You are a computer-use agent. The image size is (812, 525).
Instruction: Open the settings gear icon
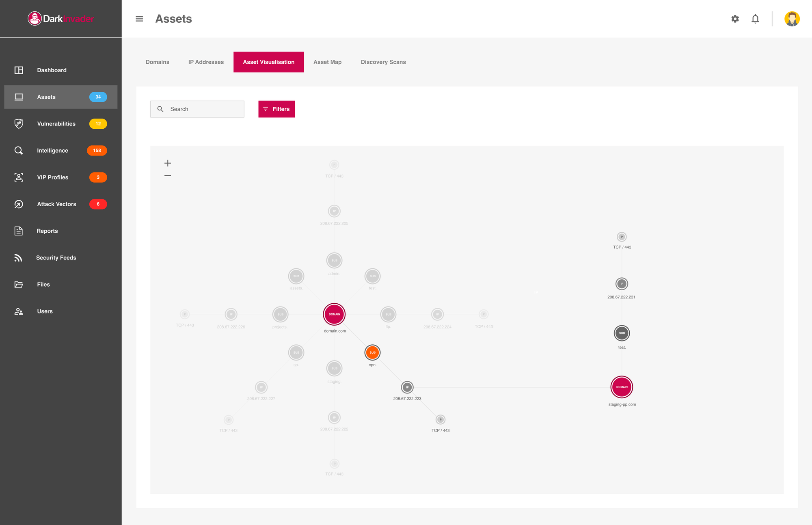pyautogui.click(x=735, y=19)
